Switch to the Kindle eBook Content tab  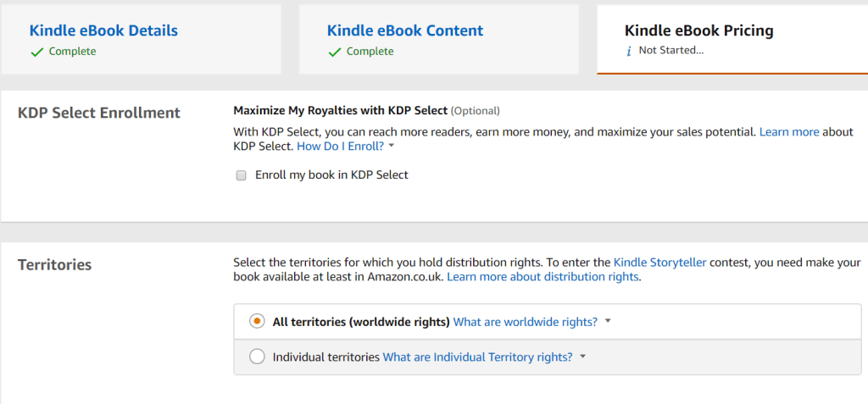coord(405,30)
